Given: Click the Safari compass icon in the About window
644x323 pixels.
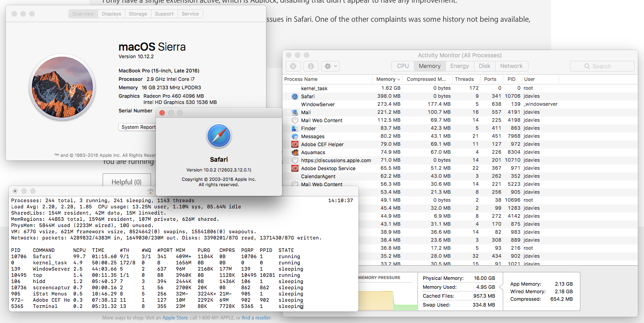Looking at the screenshot, I should tap(219, 136).
